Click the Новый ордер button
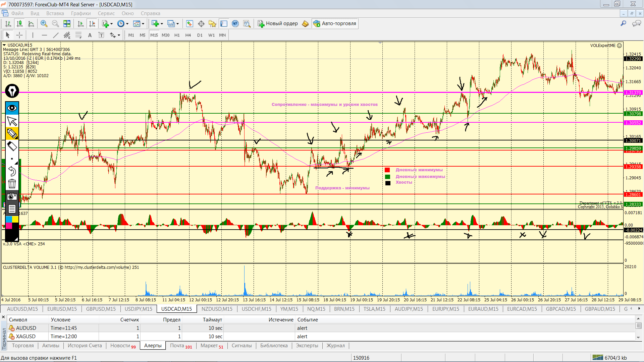 278,23
